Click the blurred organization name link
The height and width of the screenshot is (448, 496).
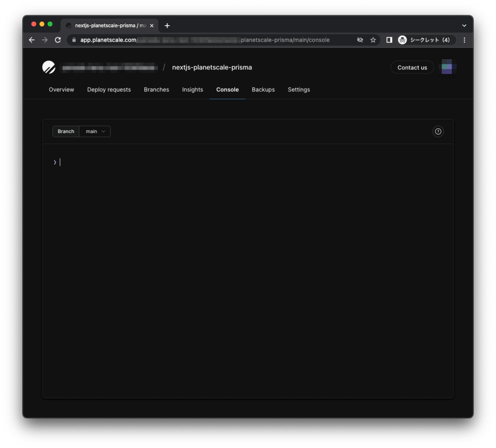110,67
